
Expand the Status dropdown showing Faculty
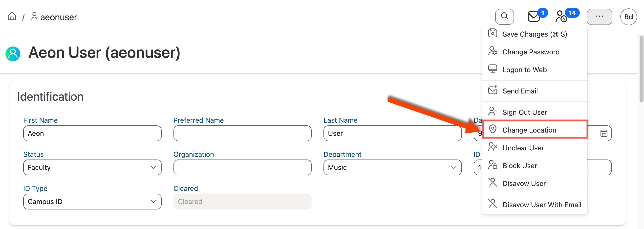click(x=92, y=167)
